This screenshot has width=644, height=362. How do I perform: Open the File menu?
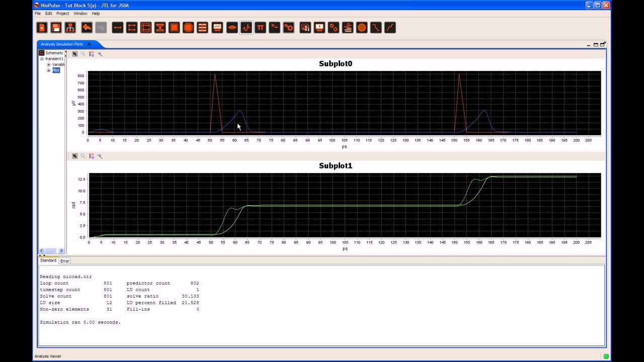pos(38,14)
